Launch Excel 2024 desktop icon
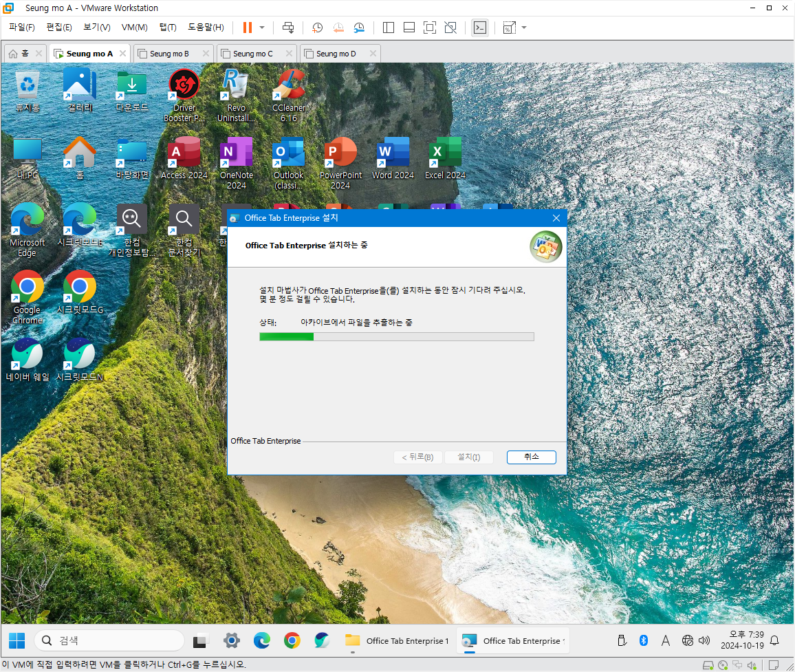This screenshot has width=795, height=672. click(445, 159)
